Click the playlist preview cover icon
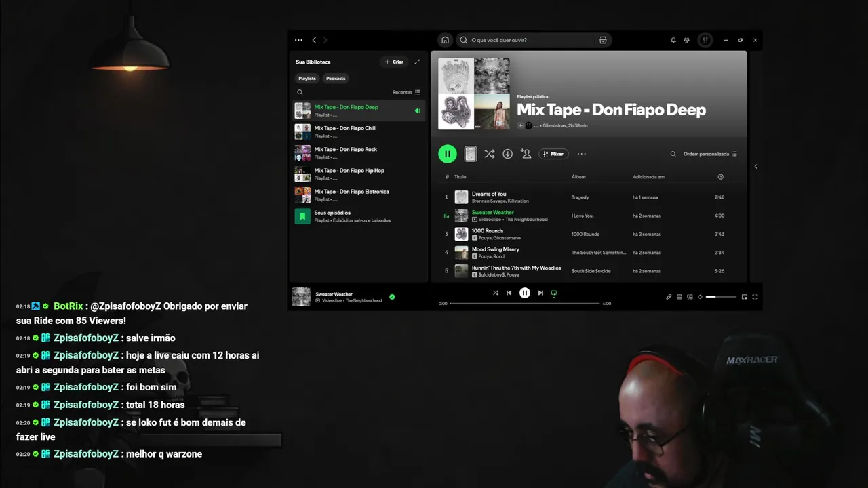The image size is (868, 488). pyautogui.click(x=470, y=154)
